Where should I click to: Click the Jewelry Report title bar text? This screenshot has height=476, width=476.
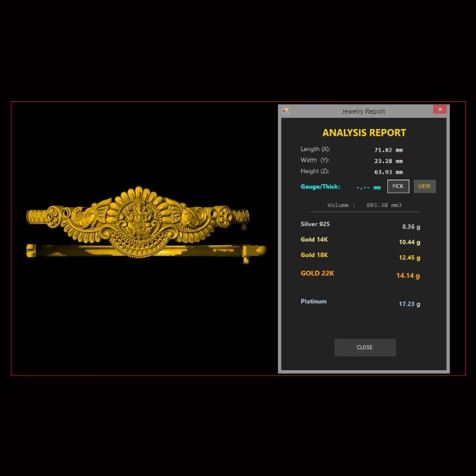(364, 111)
